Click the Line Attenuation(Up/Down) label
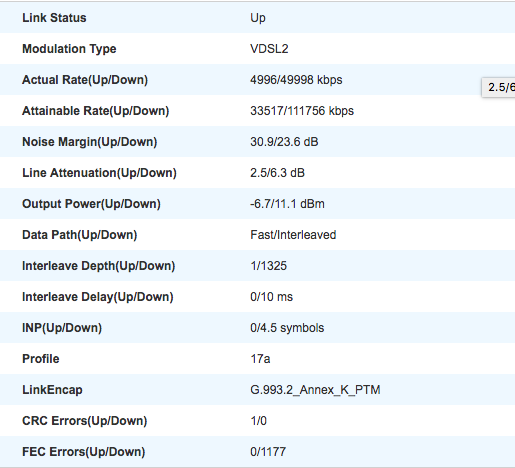Image resolution: width=515 pixels, height=468 pixels. tap(99, 173)
